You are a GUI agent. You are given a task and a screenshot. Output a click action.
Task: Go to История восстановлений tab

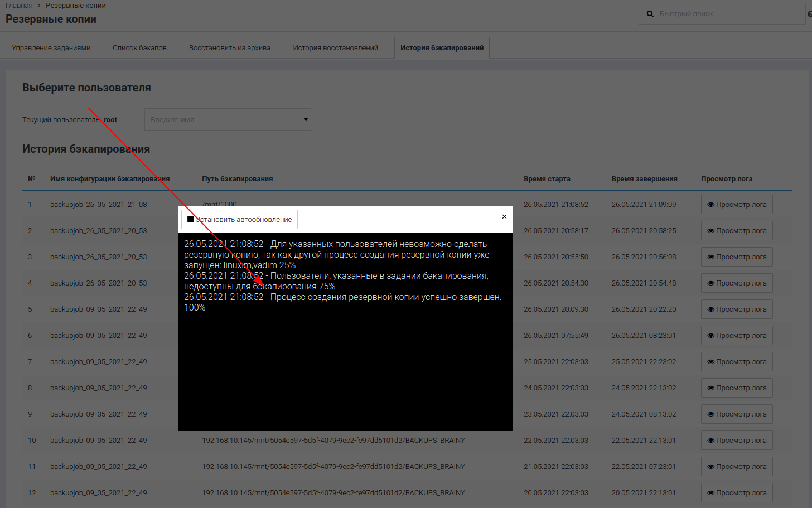click(x=335, y=48)
